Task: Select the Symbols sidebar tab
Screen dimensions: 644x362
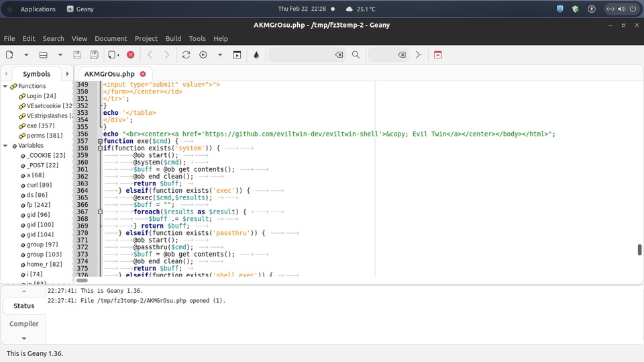Action: 36,74
